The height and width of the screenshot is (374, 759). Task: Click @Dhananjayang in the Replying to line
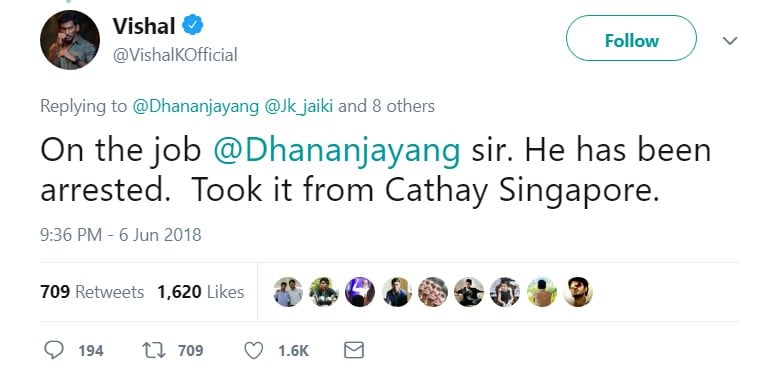pyautogui.click(x=196, y=106)
